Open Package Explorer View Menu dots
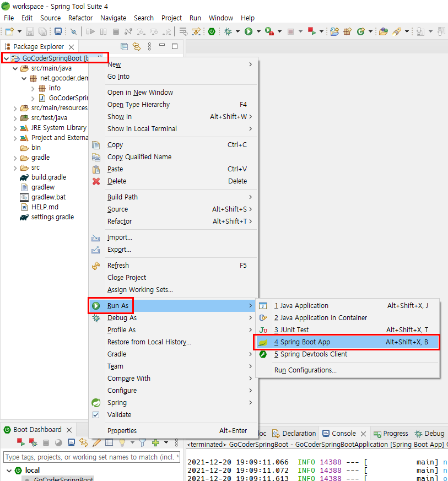This screenshot has height=481, width=448. click(149, 46)
